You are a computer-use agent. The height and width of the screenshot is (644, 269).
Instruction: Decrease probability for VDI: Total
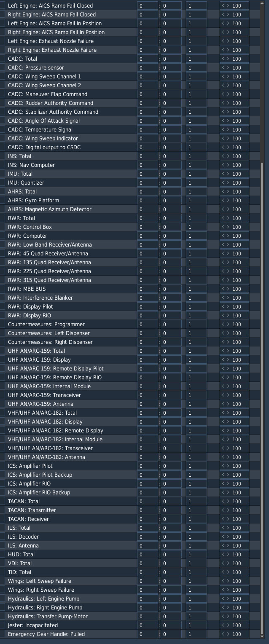pos(223,563)
